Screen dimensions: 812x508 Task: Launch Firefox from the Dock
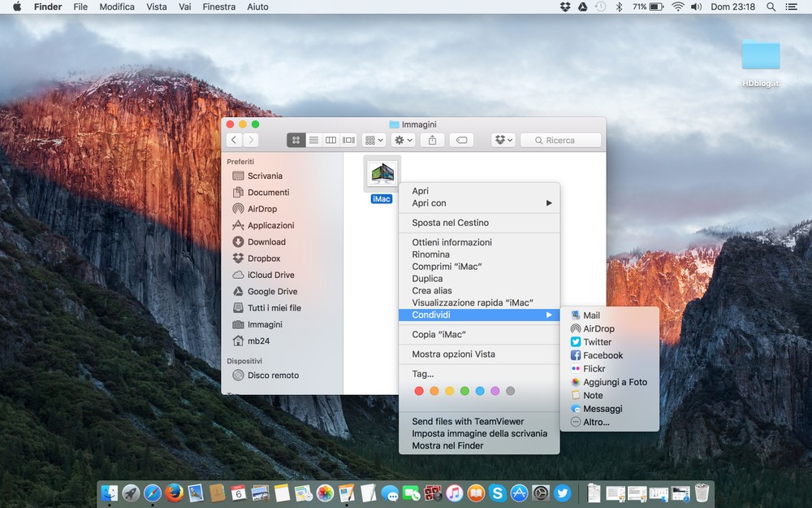(x=174, y=493)
